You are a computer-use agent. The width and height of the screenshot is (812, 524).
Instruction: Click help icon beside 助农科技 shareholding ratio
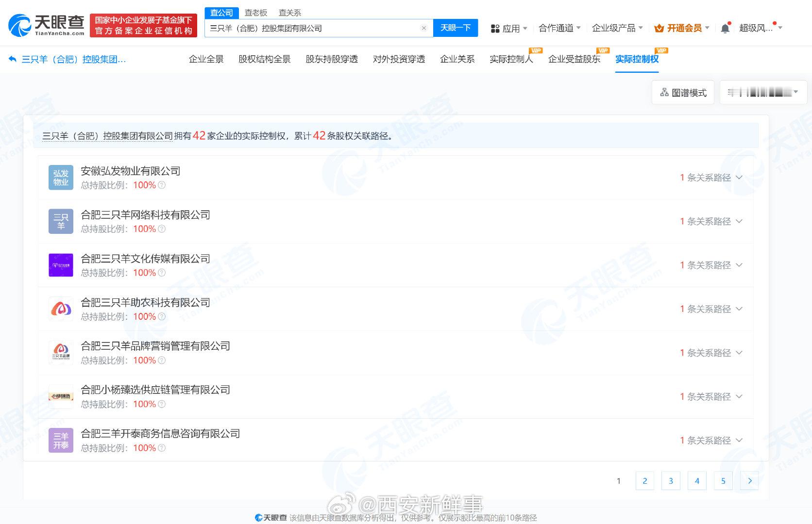(162, 317)
